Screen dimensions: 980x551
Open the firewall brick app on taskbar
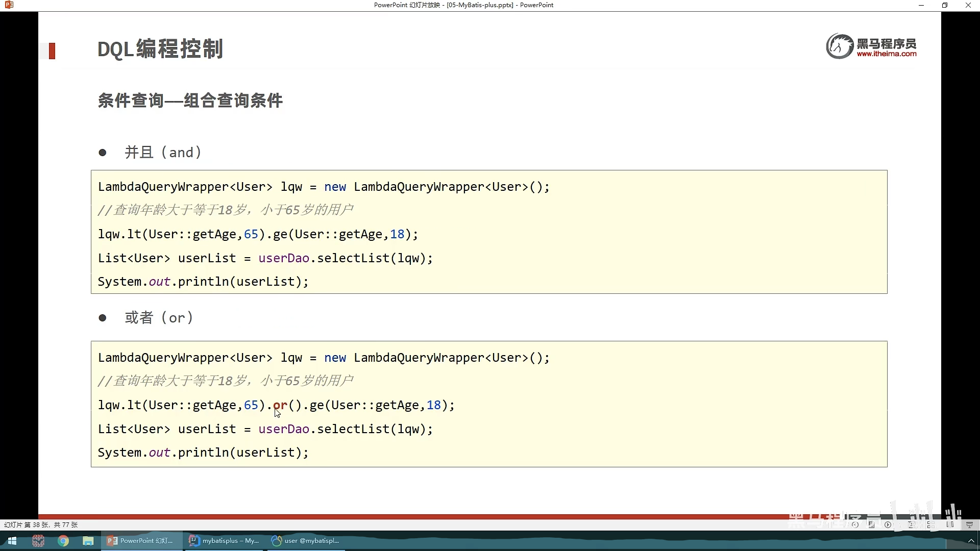tap(38, 541)
